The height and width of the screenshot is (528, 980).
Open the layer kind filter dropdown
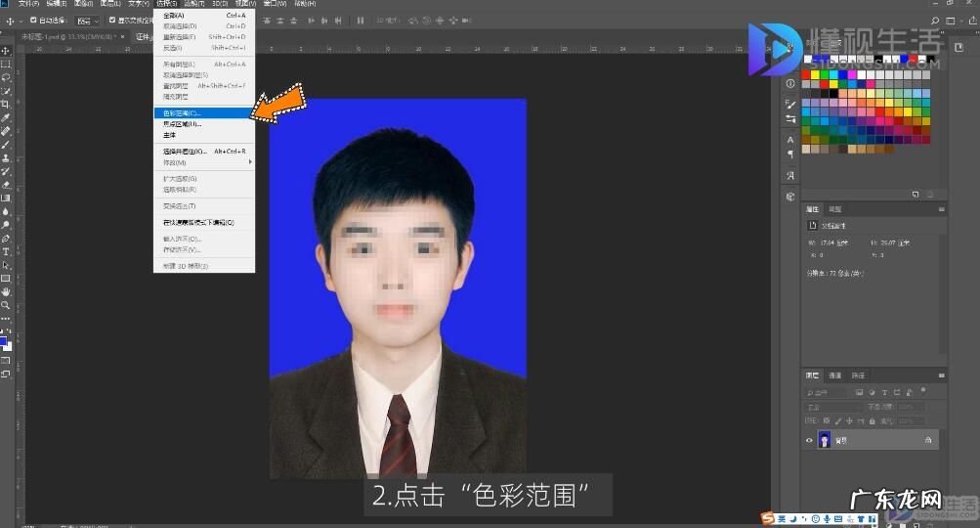click(827, 392)
